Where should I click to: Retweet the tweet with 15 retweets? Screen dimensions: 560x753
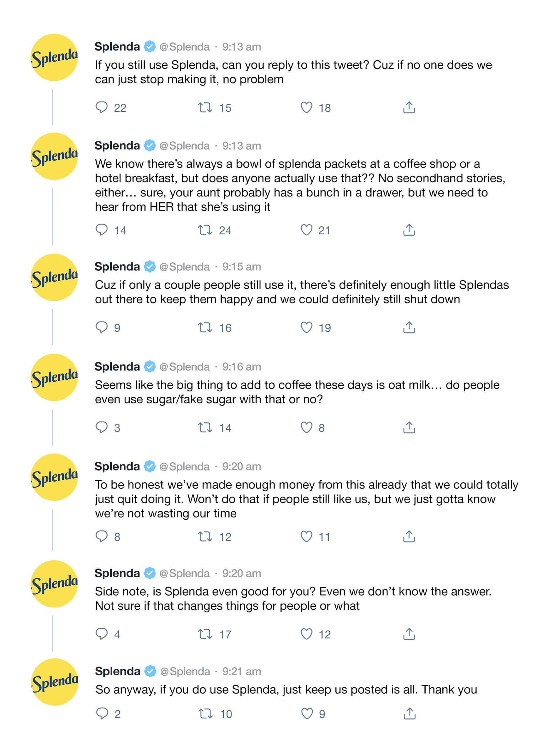[x=205, y=108]
